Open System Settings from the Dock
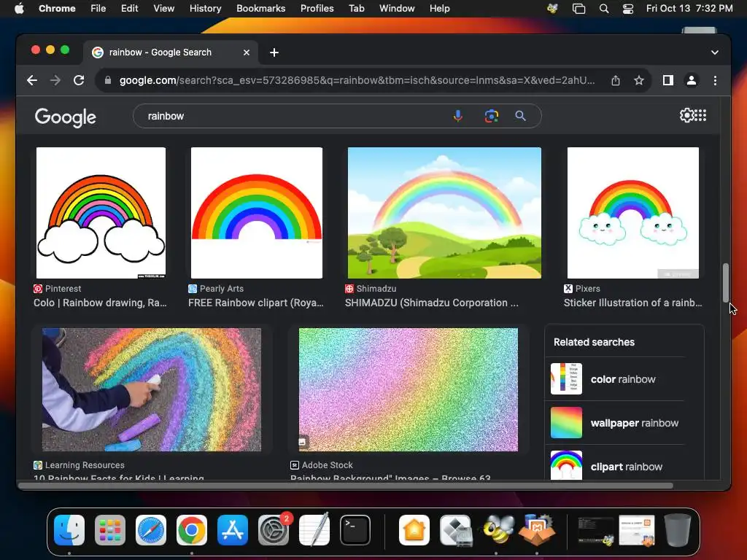 (274, 530)
